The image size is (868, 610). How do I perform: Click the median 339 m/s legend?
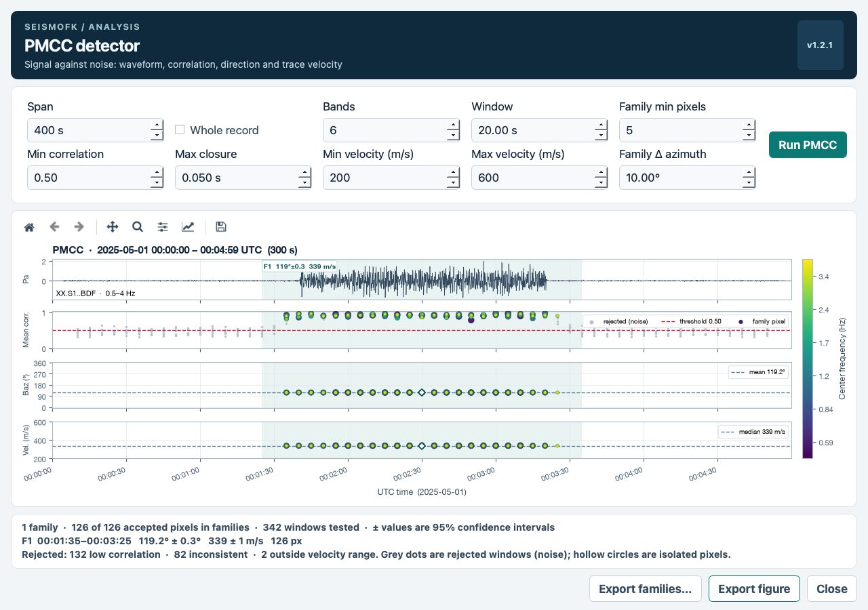click(753, 431)
